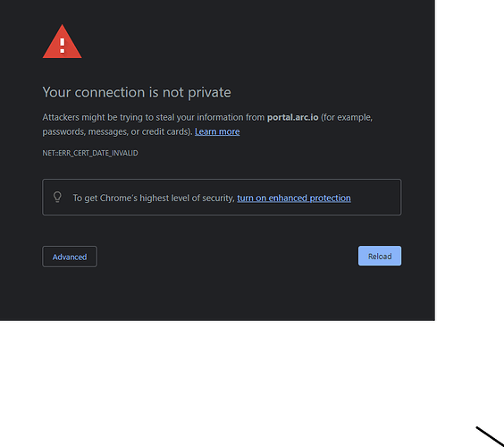
Task: Click the white blank area below the error page
Action: (225, 383)
